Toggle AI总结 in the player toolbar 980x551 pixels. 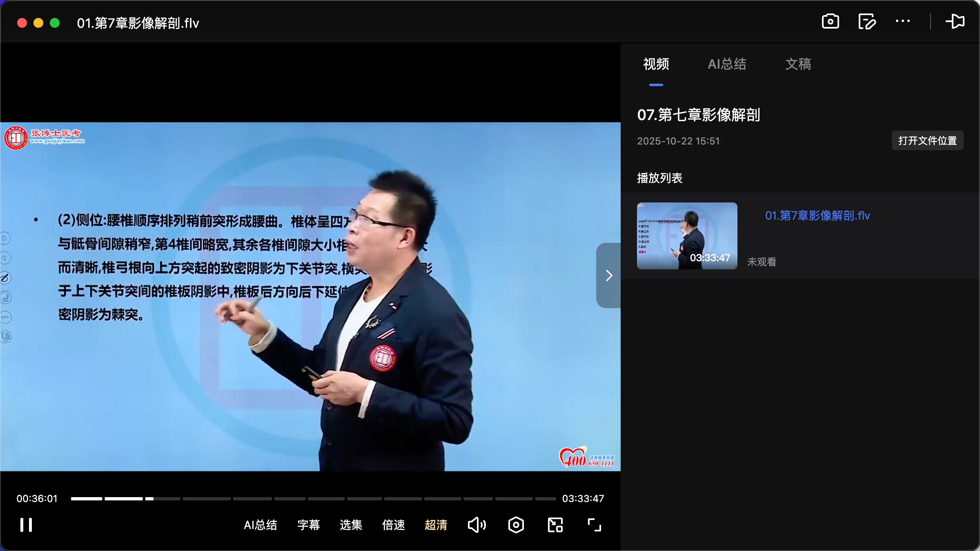[x=261, y=525]
